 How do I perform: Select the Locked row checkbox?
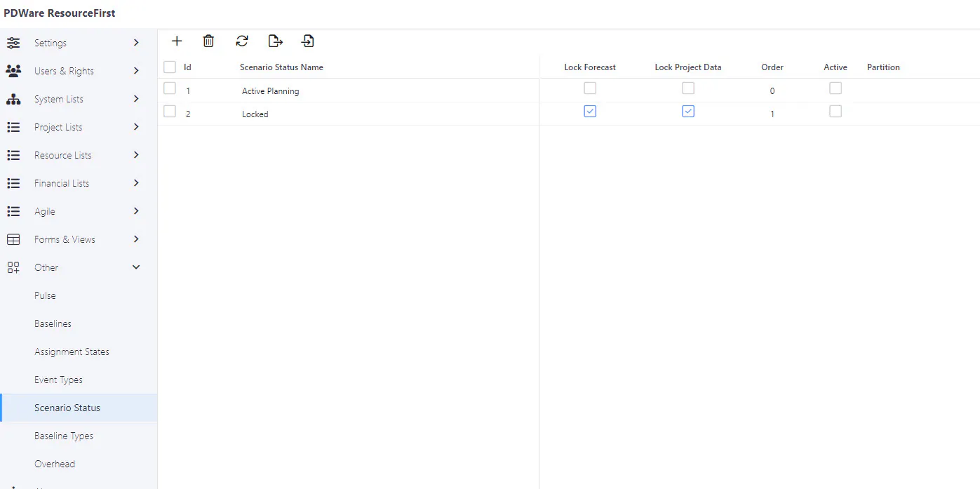pyautogui.click(x=170, y=112)
